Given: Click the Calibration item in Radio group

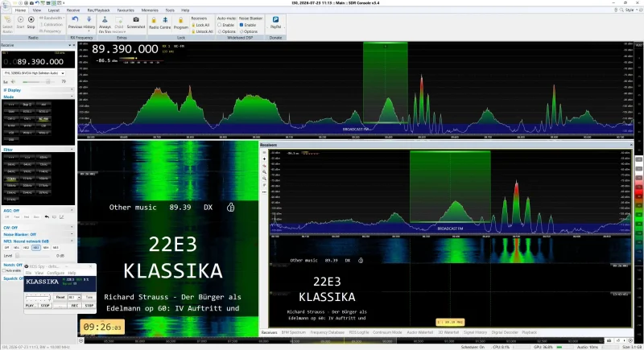Looking at the screenshot, I should (52, 25).
